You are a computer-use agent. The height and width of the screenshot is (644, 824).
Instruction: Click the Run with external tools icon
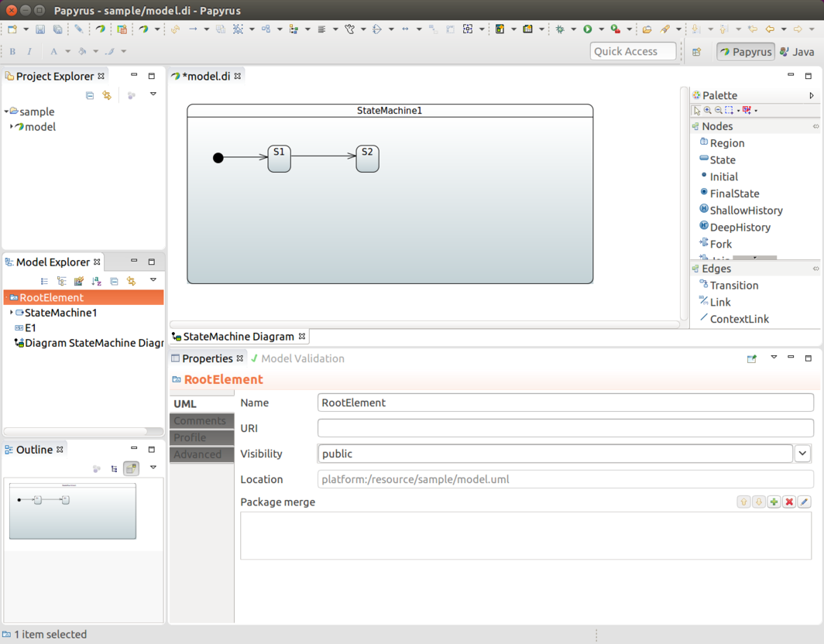pyautogui.click(x=616, y=29)
